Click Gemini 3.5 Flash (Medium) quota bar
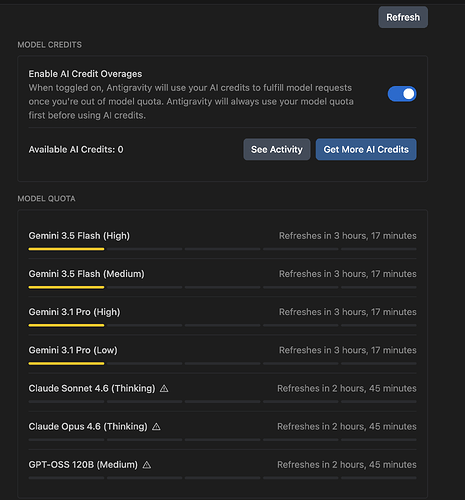465x500 pixels. tap(222, 287)
